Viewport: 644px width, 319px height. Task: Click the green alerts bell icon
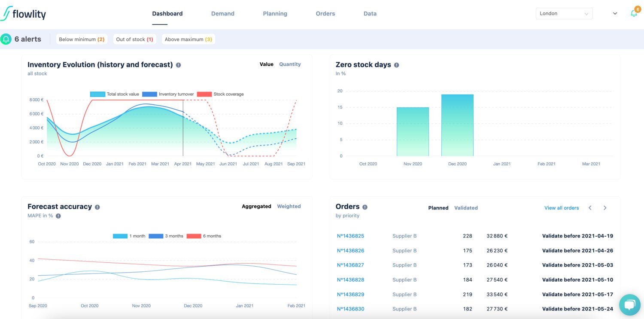pyautogui.click(x=6, y=39)
